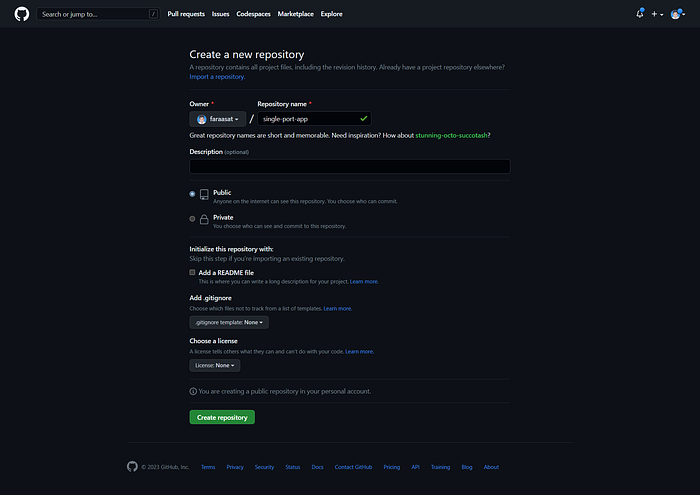Visit the Marketplace
The height and width of the screenshot is (495, 700).
coord(296,14)
